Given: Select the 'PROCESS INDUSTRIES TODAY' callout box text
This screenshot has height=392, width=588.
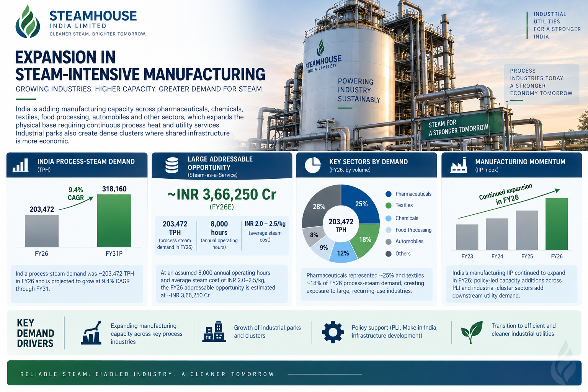Looking at the screenshot, I should tap(542, 82).
